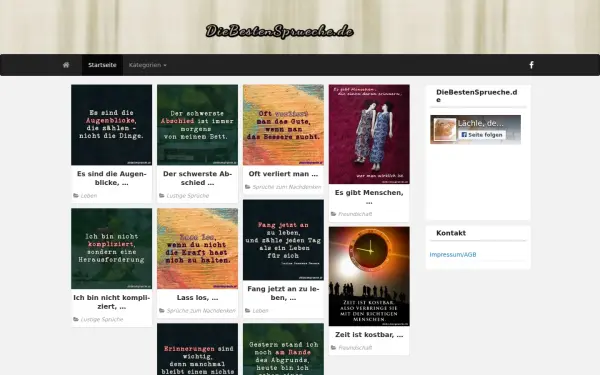Open Leben category under 'Fang jetzt an'
Image resolution: width=600 pixels, height=375 pixels.
[261, 311]
